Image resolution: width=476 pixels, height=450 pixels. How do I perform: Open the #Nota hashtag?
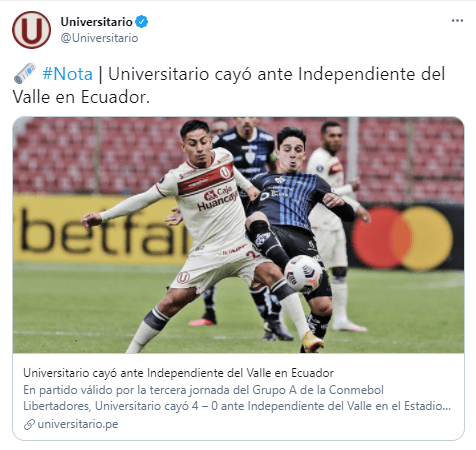point(67,74)
